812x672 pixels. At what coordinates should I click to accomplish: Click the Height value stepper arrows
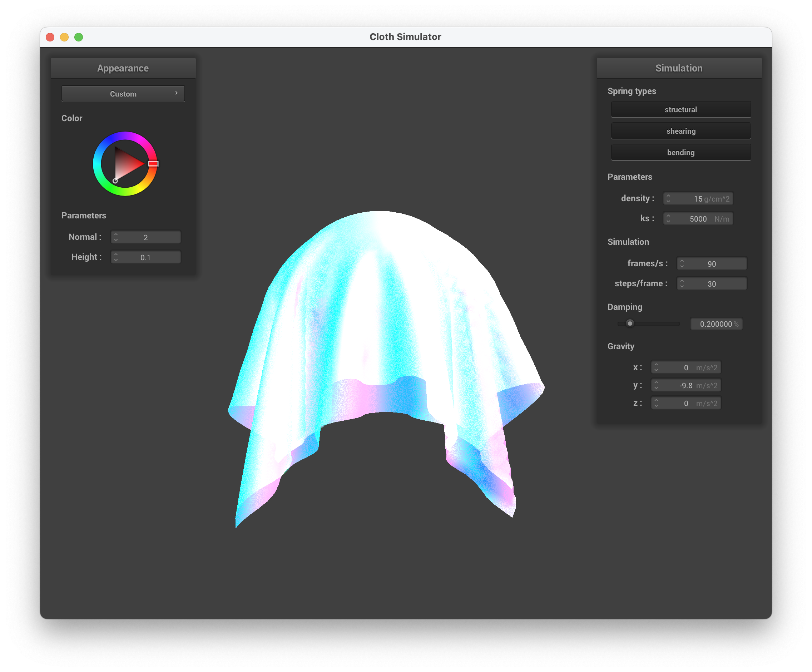(115, 257)
